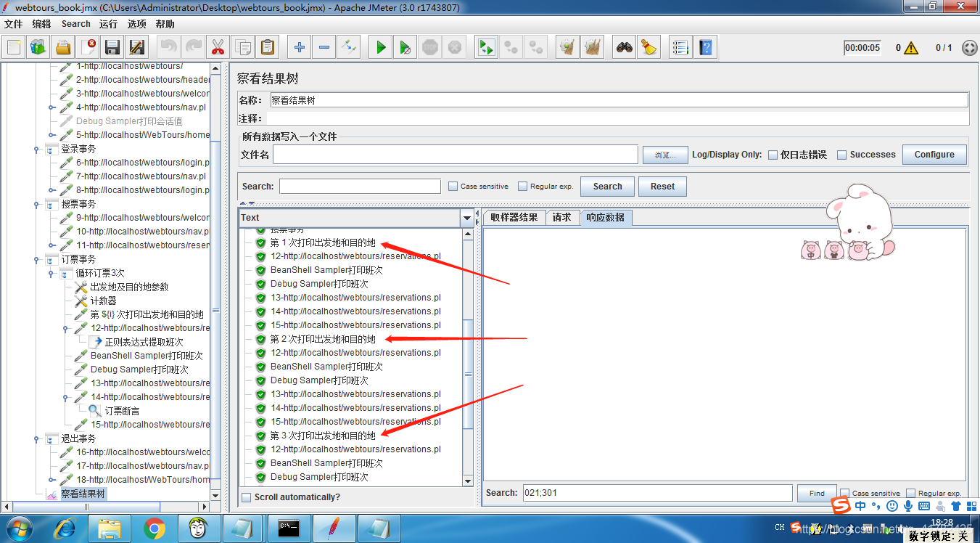Create a new test plan with the New icon
Viewport: 980px width, 543px height.
click(14, 48)
